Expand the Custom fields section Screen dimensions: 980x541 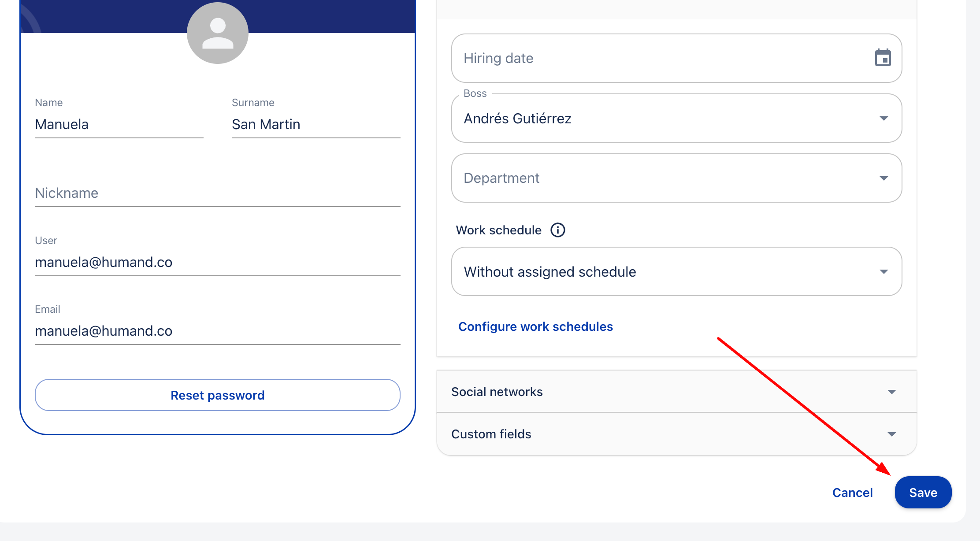(x=891, y=434)
